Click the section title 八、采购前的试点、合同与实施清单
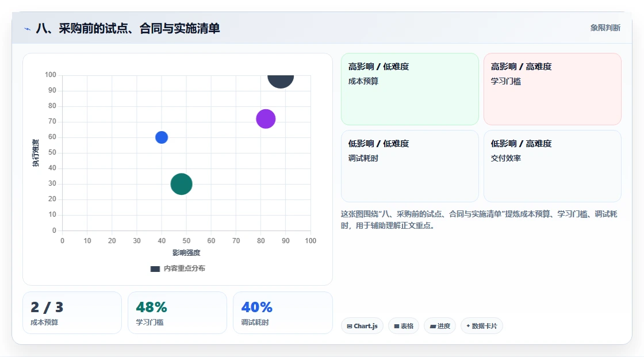The width and height of the screenshot is (644, 357). 128,28
